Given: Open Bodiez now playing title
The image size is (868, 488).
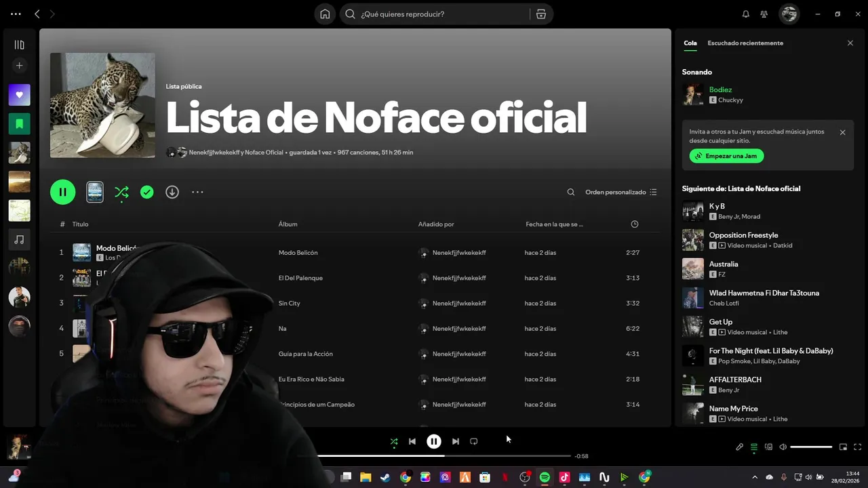Looking at the screenshot, I should click(x=720, y=89).
